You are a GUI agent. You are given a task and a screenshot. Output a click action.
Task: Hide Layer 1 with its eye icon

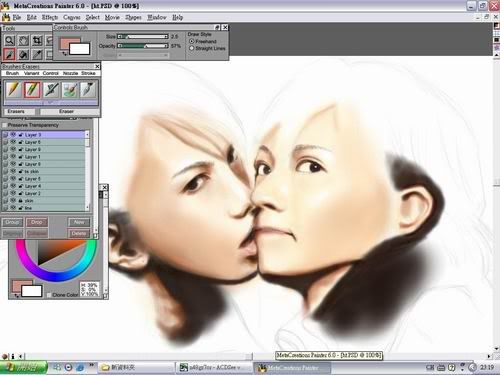click(x=13, y=157)
